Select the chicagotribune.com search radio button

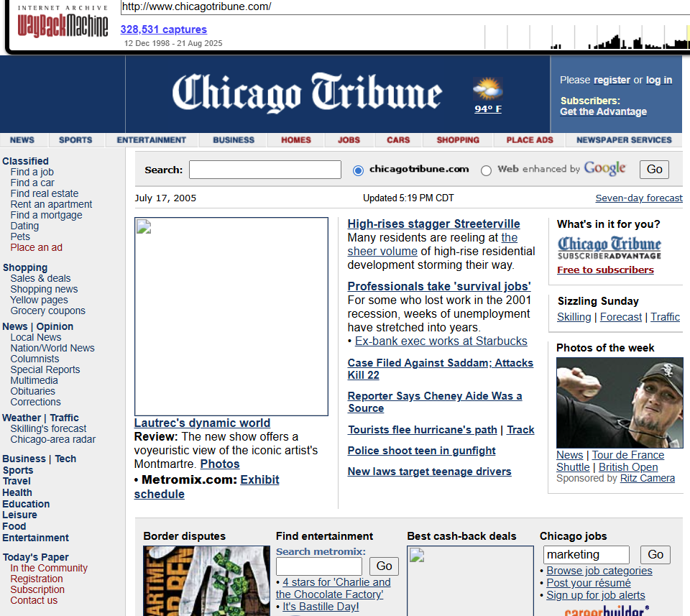click(358, 170)
